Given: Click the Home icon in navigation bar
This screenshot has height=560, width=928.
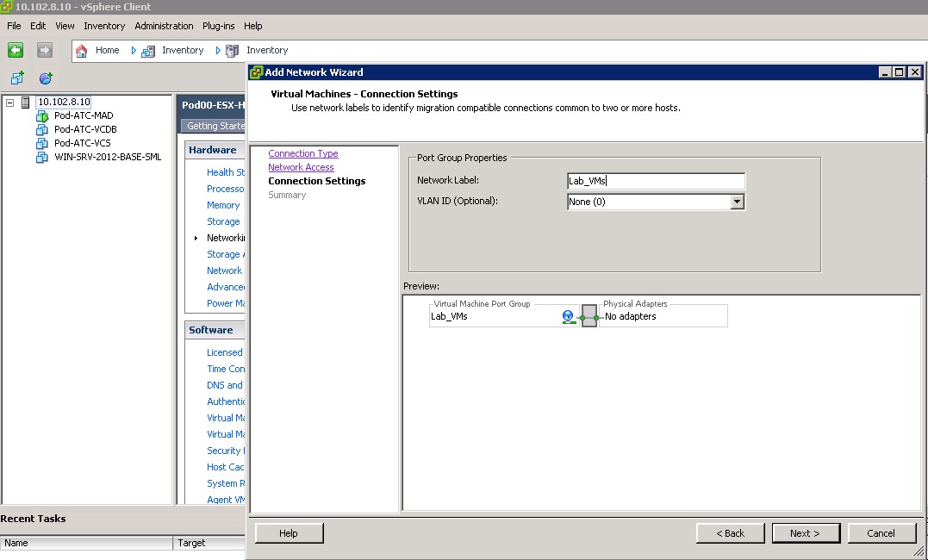Looking at the screenshot, I should pos(83,51).
